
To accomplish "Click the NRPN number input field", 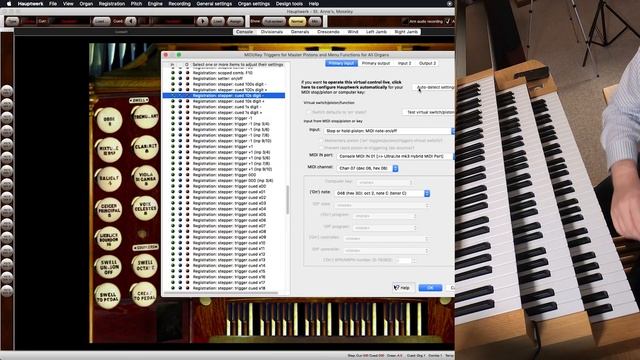I will tap(404, 260).
